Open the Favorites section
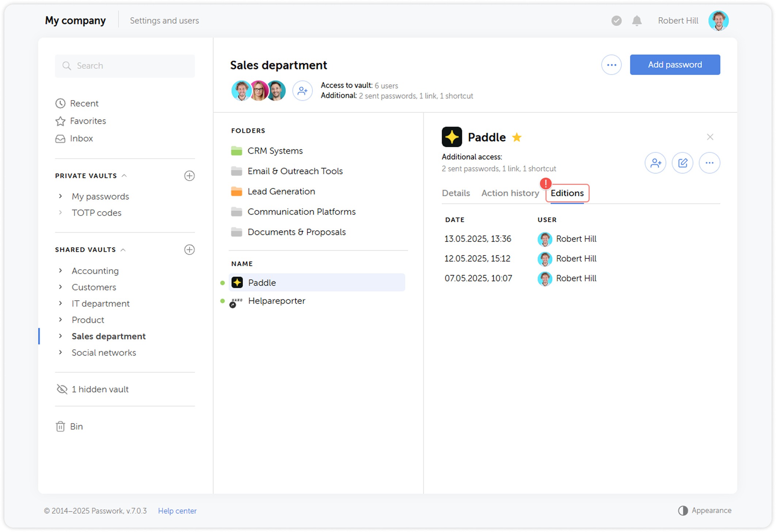 tap(88, 121)
